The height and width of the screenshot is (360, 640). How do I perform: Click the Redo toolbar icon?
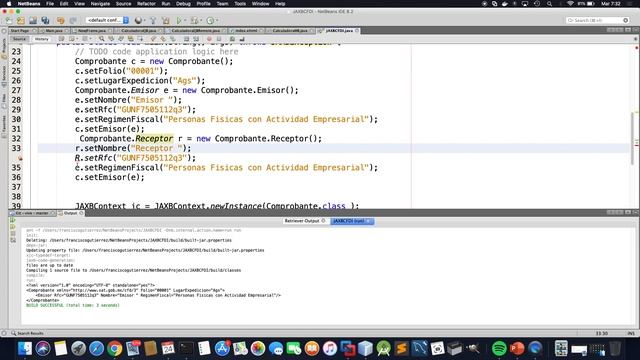[73, 20]
